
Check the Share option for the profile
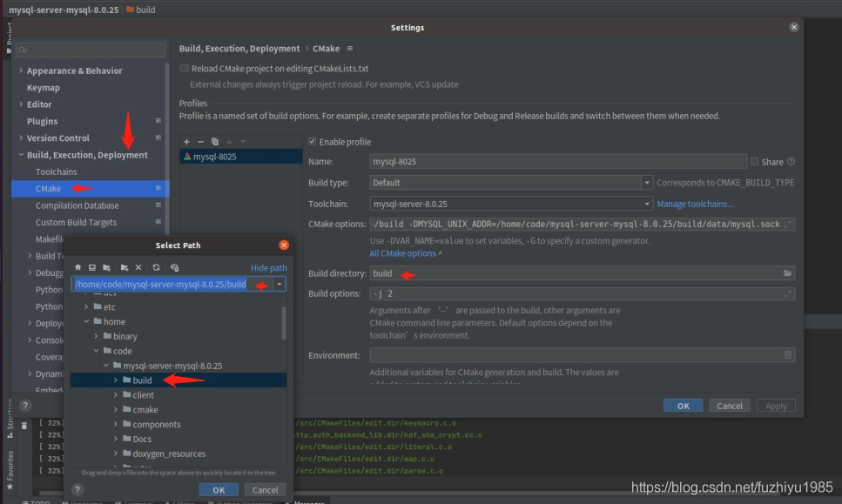pos(754,161)
